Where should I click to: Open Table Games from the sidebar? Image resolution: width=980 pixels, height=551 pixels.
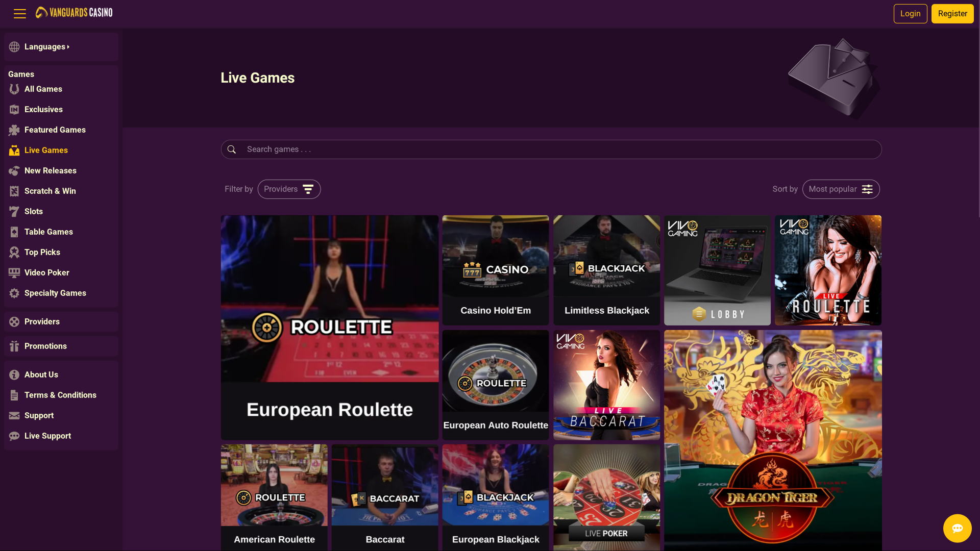click(x=48, y=232)
